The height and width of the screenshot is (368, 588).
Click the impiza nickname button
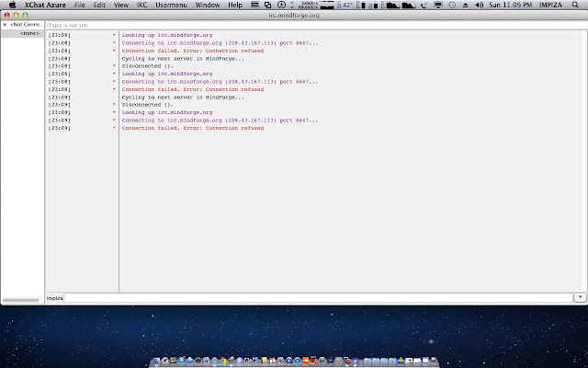[54, 298]
